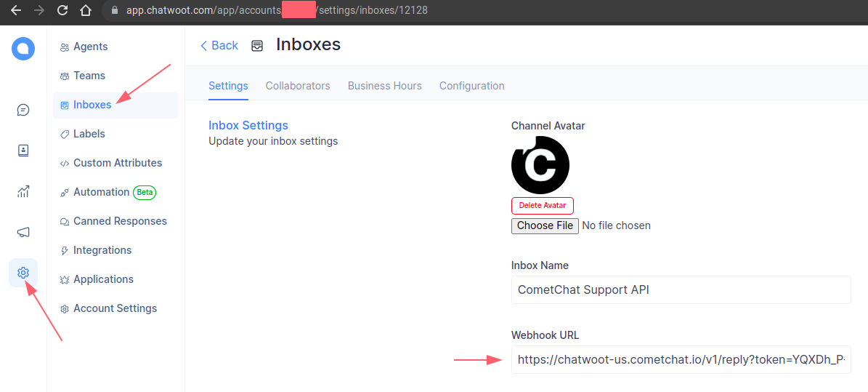Open the Configuration tab
The width and height of the screenshot is (868, 392).
tap(471, 86)
